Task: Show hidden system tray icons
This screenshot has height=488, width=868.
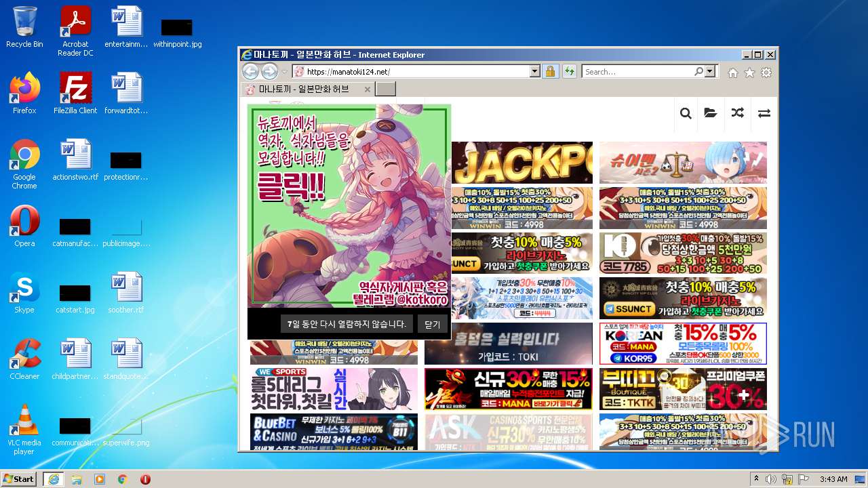Action: pyautogui.click(x=756, y=479)
